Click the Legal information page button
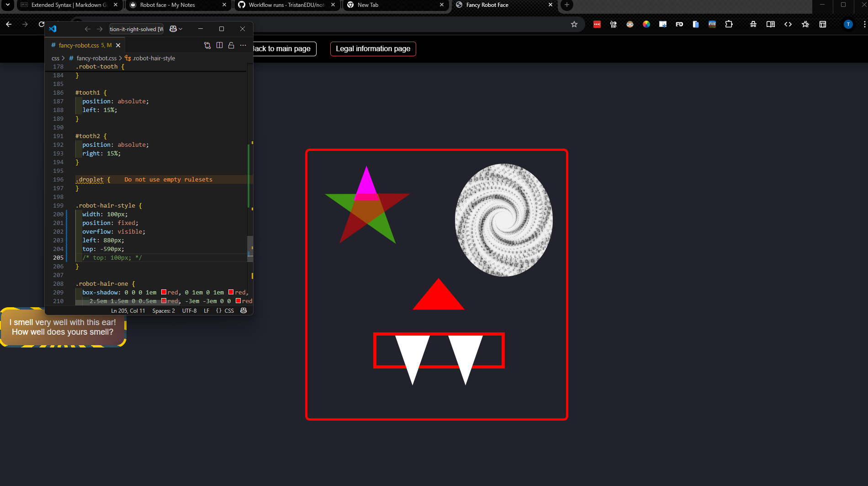Screen dimensions: 868x486 (373, 49)
